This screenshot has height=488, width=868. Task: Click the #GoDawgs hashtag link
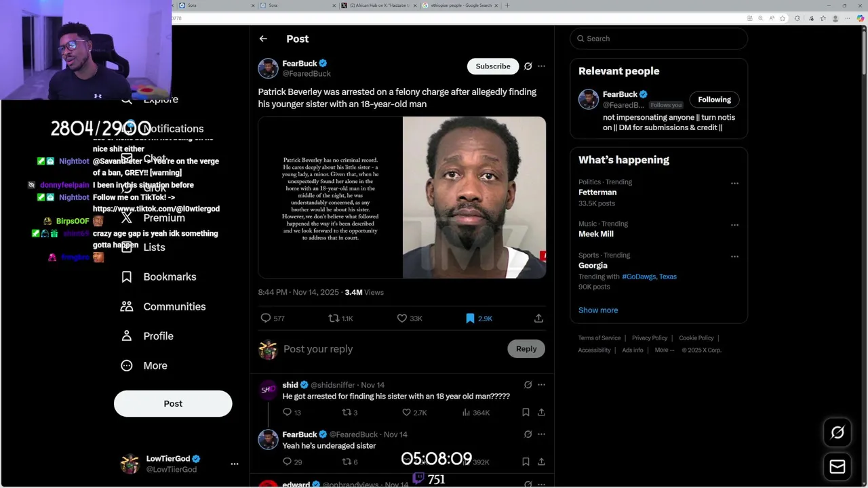click(x=639, y=277)
